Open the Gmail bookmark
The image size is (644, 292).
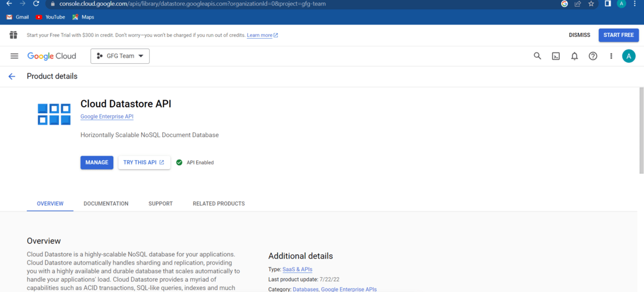[x=18, y=17]
